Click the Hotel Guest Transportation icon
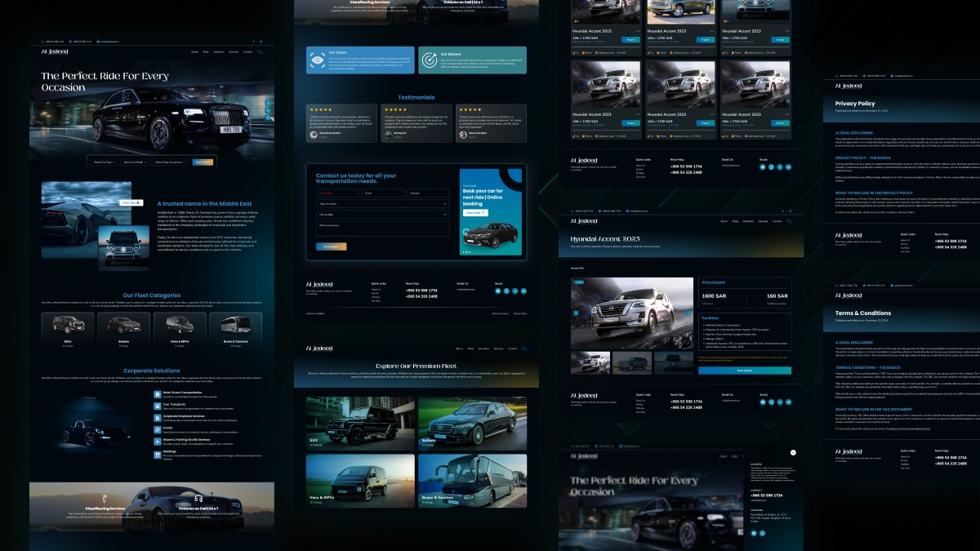Viewport: 980px width, 551px height. click(x=158, y=394)
